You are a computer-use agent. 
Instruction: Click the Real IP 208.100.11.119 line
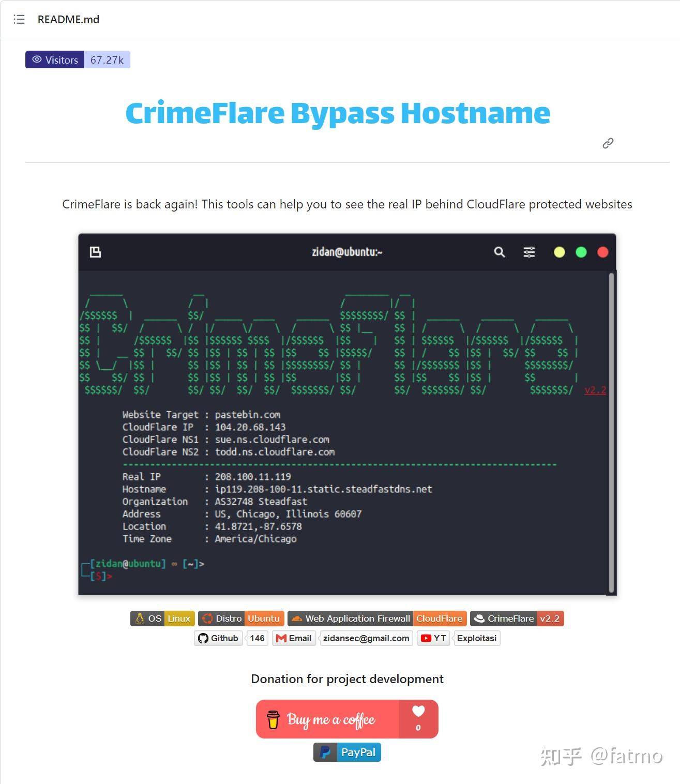206,477
